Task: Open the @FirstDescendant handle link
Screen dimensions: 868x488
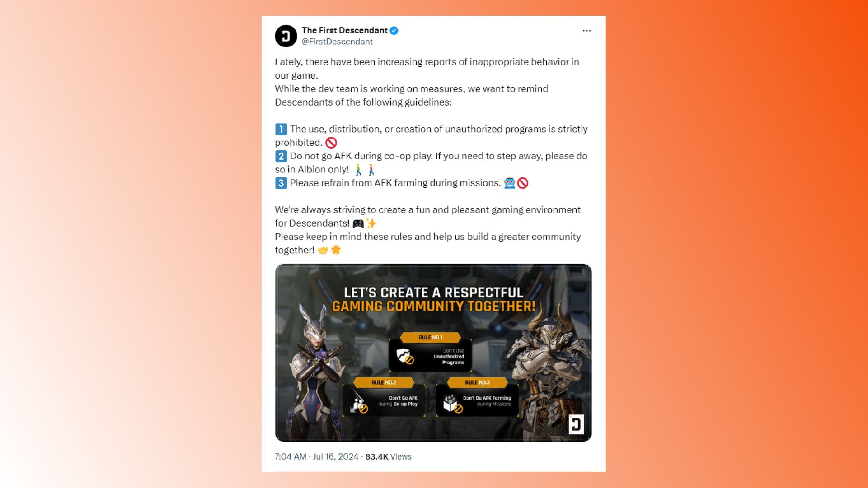Action: point(337,42)
